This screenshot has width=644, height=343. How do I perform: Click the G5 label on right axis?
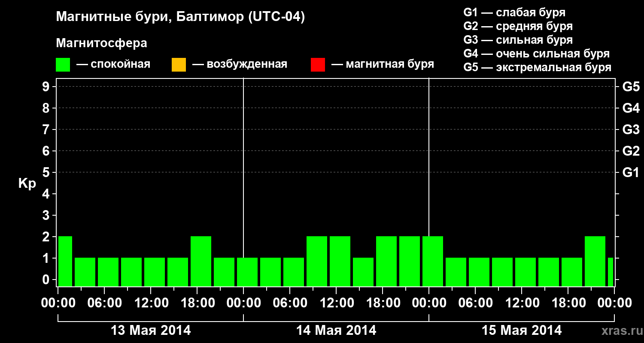point(631,87)
